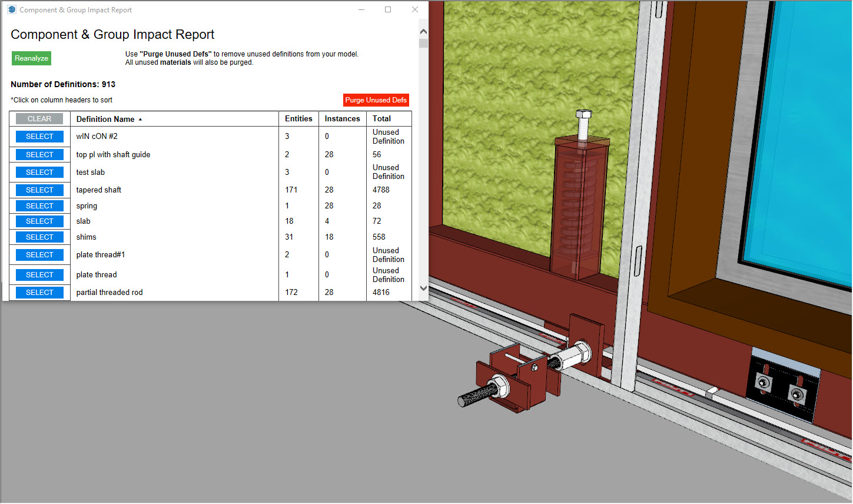Click the hex bolt atop the spring housing
Screen dimensions: 853x504
(583, 122)
